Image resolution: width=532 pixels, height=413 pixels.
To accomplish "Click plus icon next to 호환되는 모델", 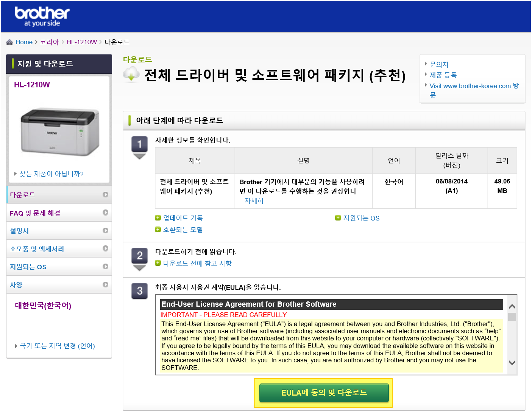I will [158, 229].
